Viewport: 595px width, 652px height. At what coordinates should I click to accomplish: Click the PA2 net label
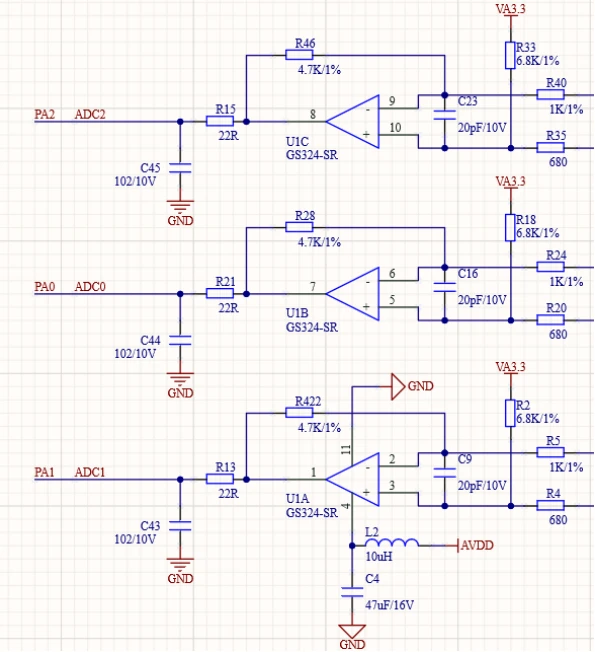coord(44,114)
